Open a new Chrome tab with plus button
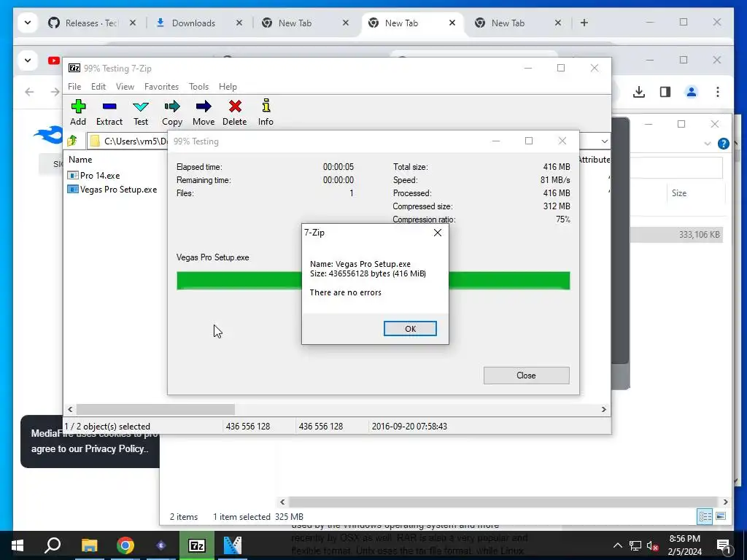Image resolution: width=747 pixels, height=560 pixels. pyautogui.click(x=584, y=23)
